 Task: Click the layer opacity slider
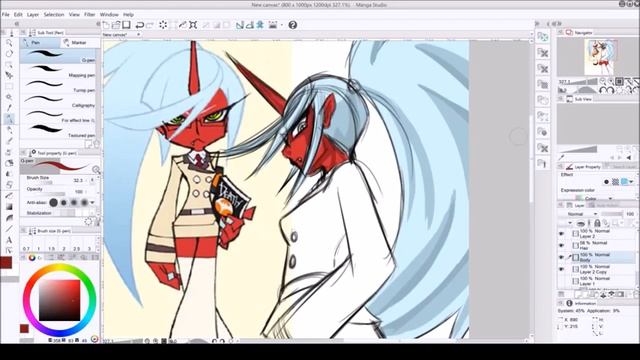pos(612,214)
